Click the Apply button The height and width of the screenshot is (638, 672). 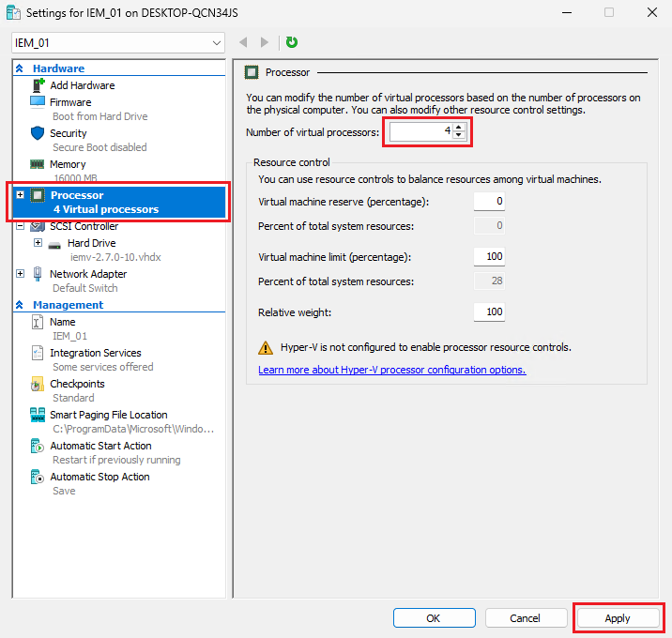[617, 618]
